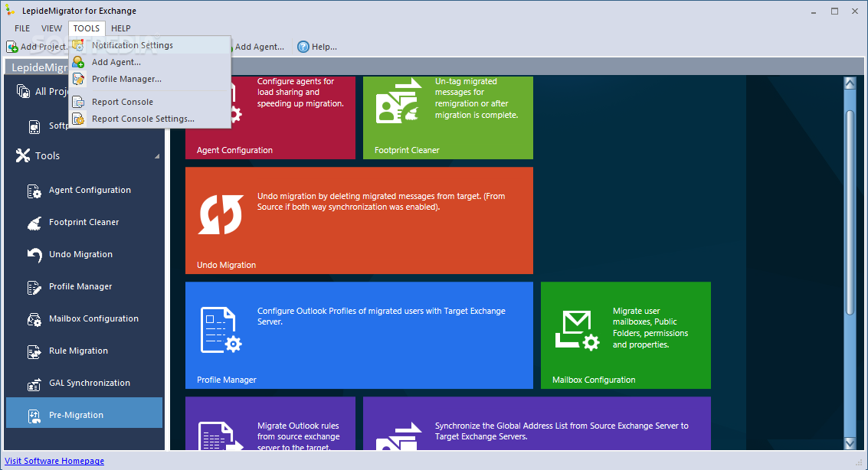This screenshot has width=868, height=470.
Task: Select Footprint Cleaner in the sidebar
Action: [84, 222]
